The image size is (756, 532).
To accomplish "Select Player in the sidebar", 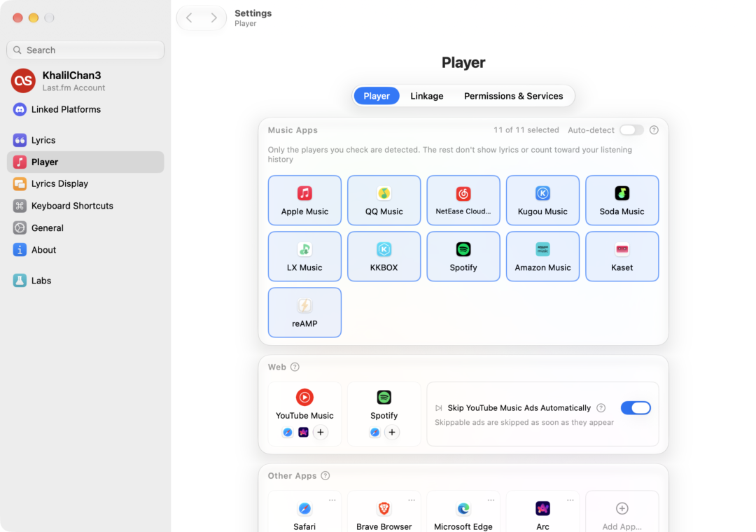I will [85, 162].
